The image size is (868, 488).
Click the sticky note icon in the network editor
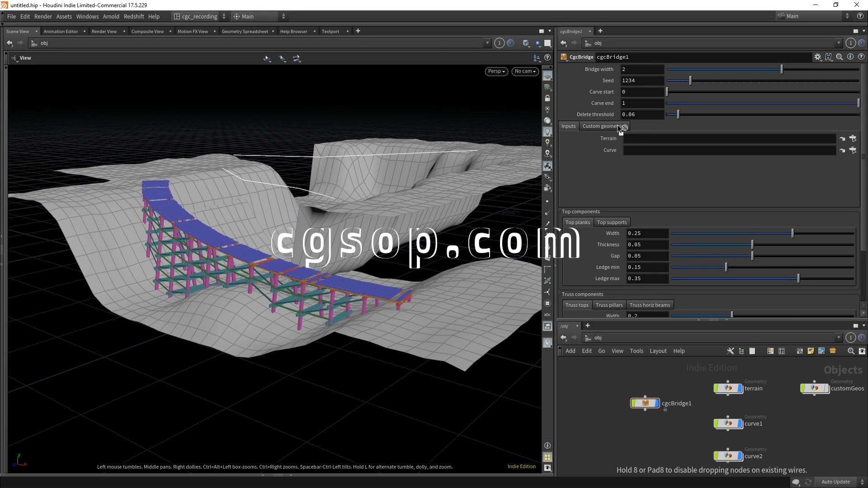(811, 351)
